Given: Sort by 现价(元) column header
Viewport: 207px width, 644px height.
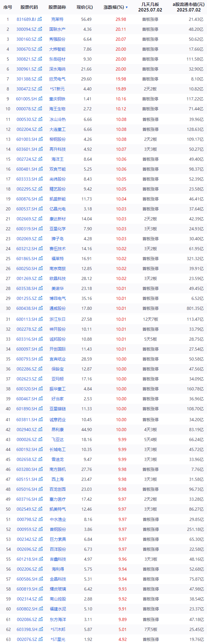Looking at the screenshot, I should (x=85, y=7).
